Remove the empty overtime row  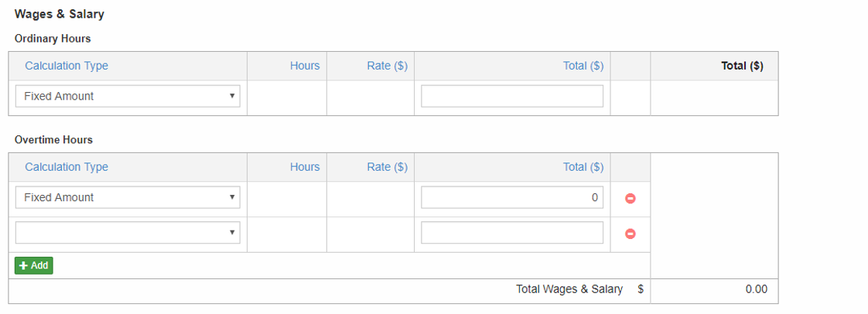630,234
